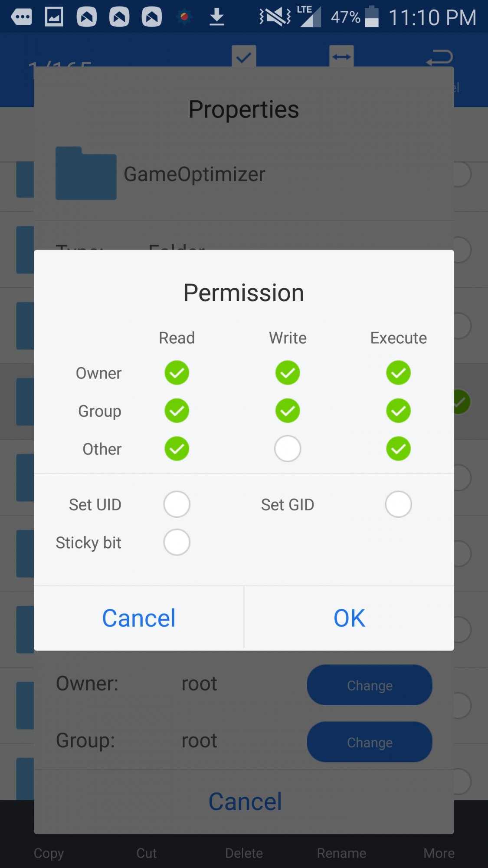Toggle Group Read permission off

pyautogui.click(x=177, y=411)
